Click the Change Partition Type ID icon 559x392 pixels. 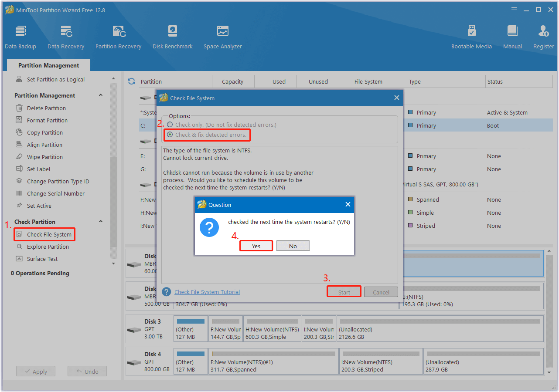(19, 181)
